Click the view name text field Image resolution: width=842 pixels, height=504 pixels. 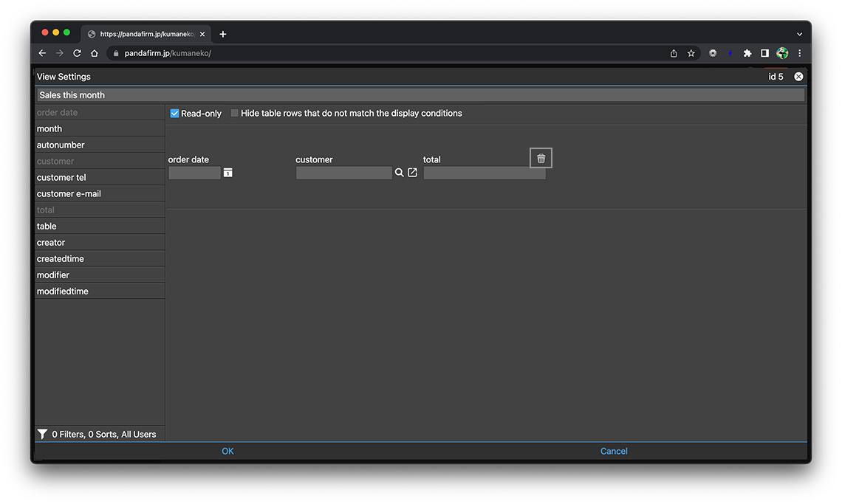pos(420,95)
